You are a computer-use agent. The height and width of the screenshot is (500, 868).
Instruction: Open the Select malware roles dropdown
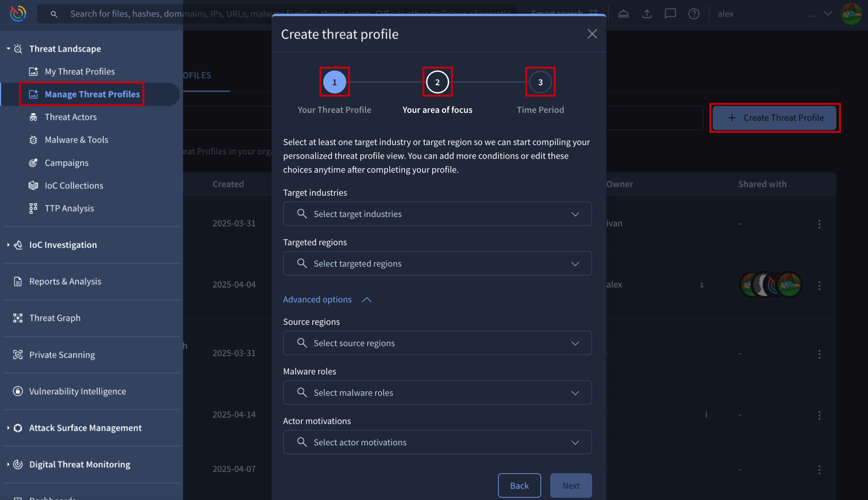tap(437, 393)
